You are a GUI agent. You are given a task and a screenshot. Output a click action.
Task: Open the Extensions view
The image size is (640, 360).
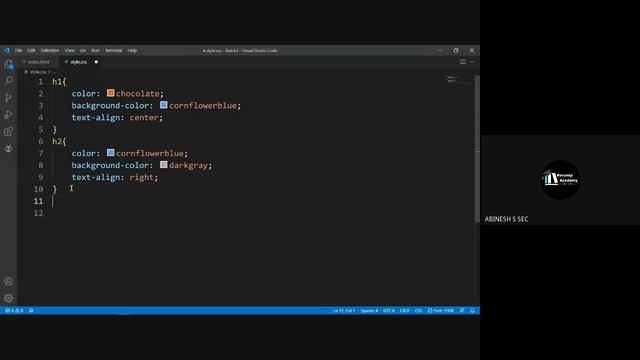(x=9, y=131)
